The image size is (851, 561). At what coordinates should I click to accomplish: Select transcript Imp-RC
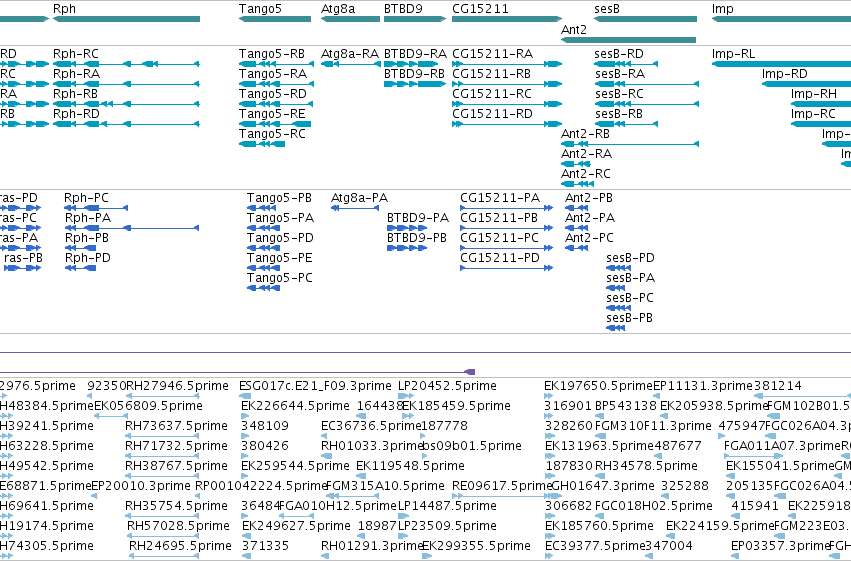(821, 124)
